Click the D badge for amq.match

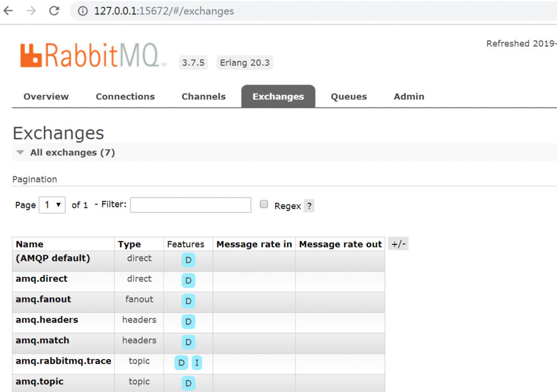(x=188, y=342)
